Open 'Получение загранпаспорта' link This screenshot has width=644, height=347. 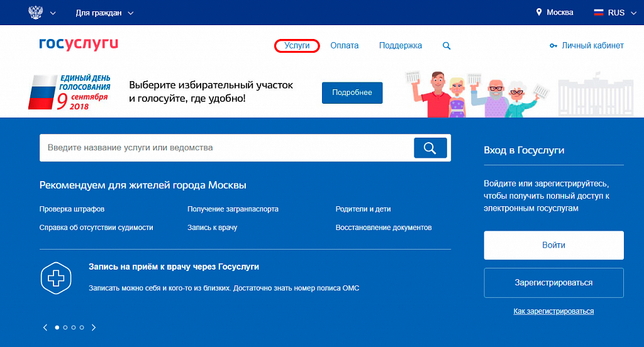pyautogui.click(x=233, y=209)
